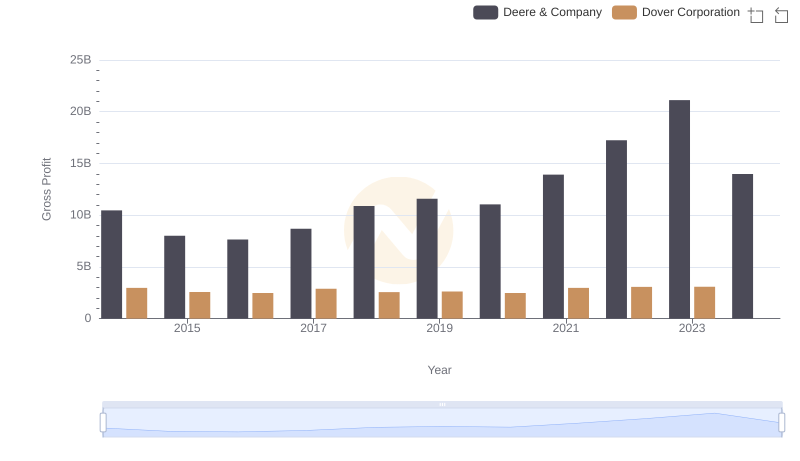This screenshot has height=461, width=800.
Task: Click the first Deere bar before 2015
Action: 111,264
